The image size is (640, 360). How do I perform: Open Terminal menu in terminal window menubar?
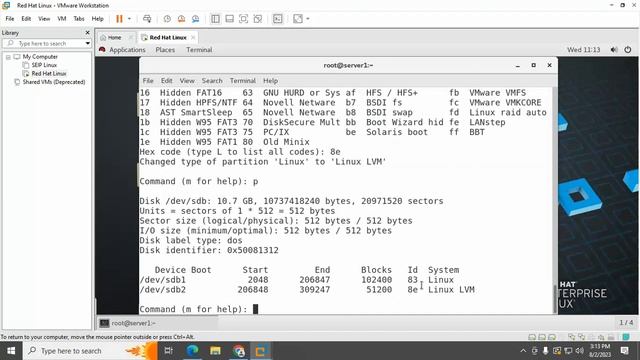(x=242, y=81)
